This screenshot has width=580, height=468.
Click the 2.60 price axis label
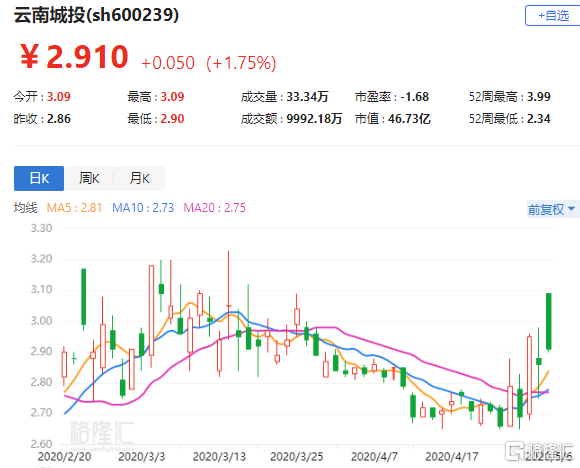pos(41,444)
